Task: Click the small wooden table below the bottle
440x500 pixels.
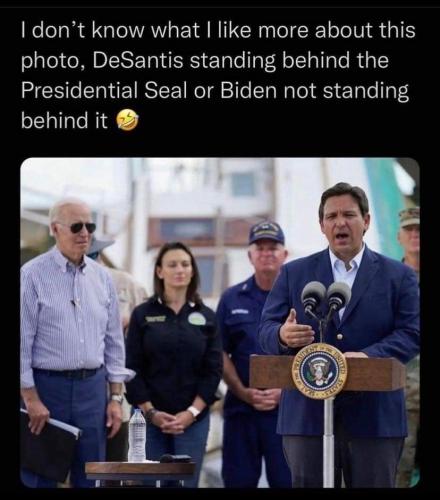Action: (x=139, y=470)
